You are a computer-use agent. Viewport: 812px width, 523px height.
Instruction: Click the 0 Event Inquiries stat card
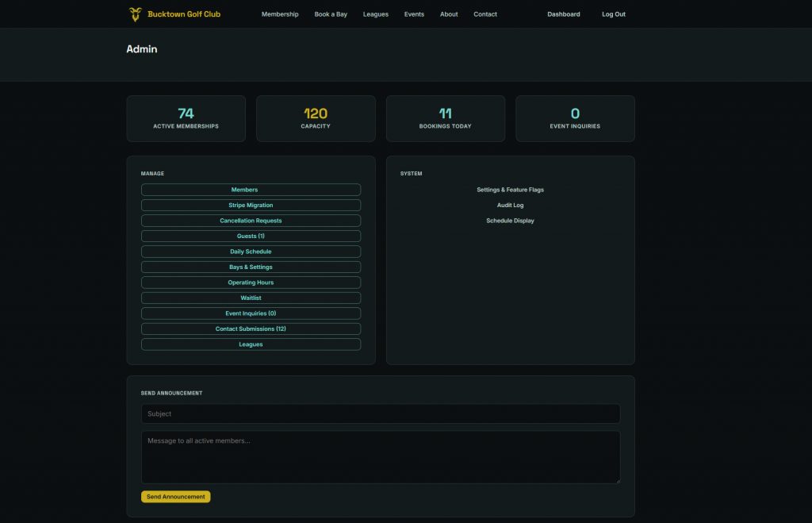575,119
